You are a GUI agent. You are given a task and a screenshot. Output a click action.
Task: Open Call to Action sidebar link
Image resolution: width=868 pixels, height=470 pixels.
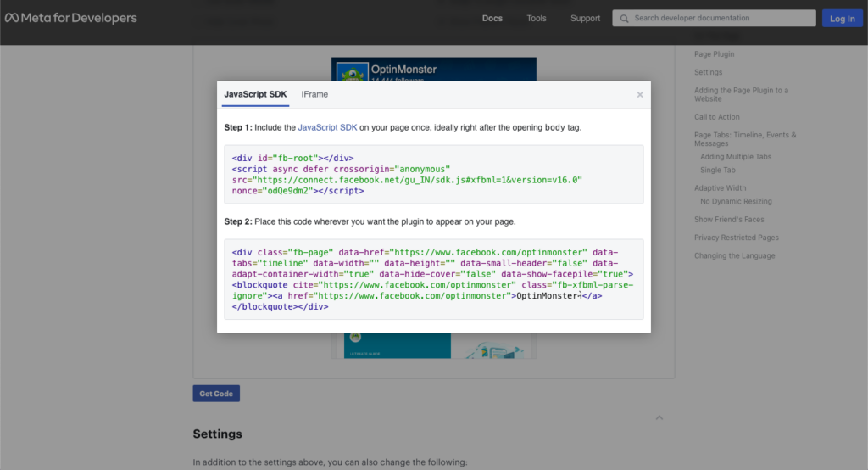pyautogui.click(x=717, y=117)
